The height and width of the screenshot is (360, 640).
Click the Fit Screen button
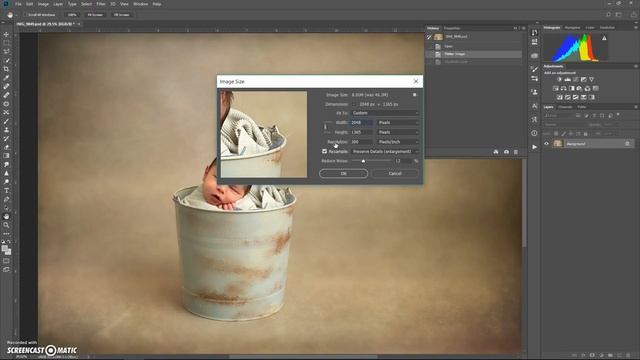pos(95,15)
